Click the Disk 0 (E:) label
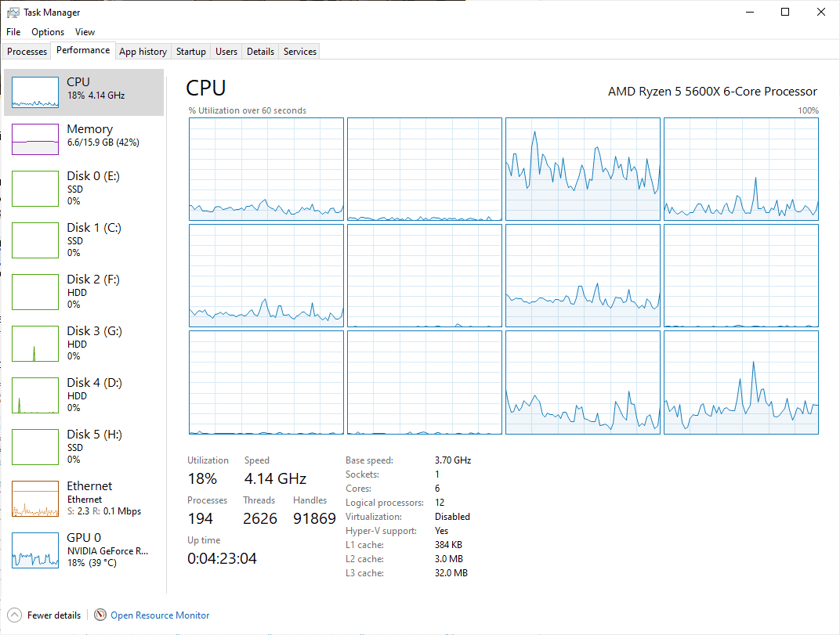 [93, 176]
